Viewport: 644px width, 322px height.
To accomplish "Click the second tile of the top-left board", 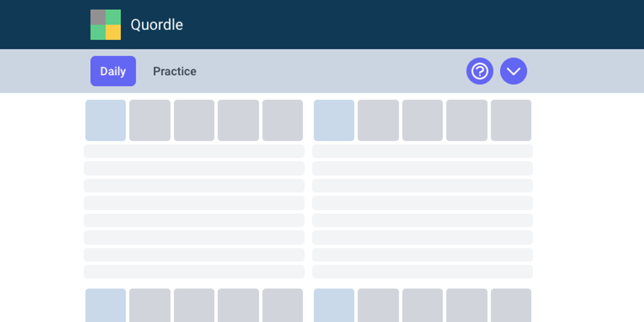I will coord(150,120).
